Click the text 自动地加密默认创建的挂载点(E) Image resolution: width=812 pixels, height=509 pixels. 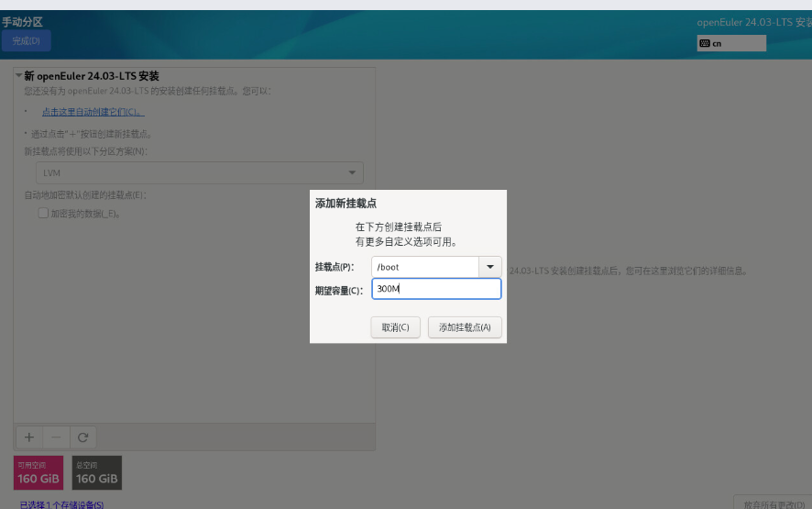[85, 195]
